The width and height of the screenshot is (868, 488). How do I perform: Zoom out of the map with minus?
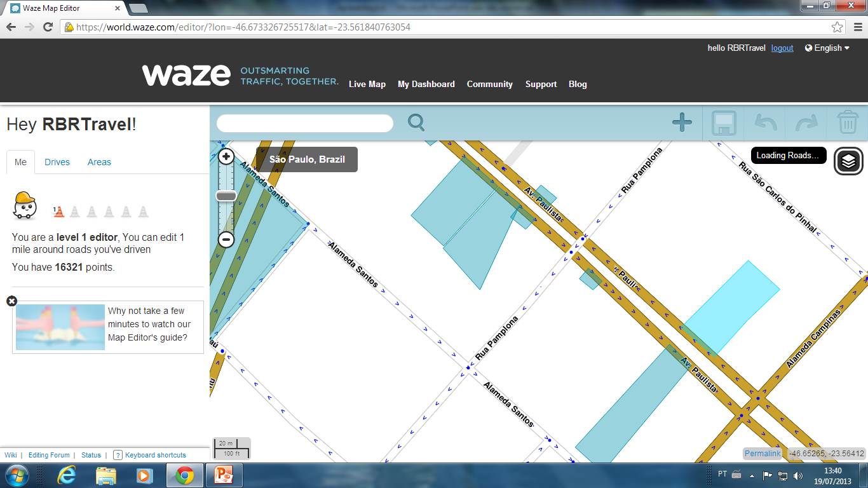pyautogui.click(x=226, y=240)
